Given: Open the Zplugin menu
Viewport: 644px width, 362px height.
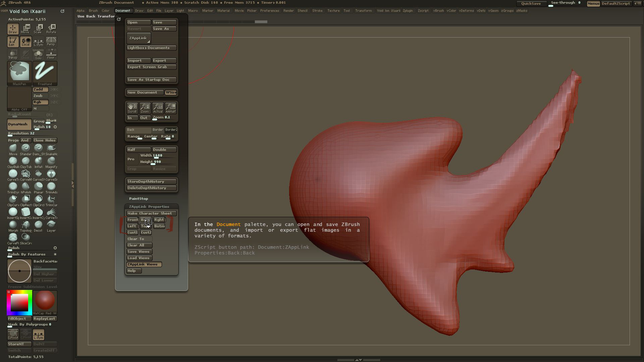Looking at the screenshot, I should coord(408,11).
